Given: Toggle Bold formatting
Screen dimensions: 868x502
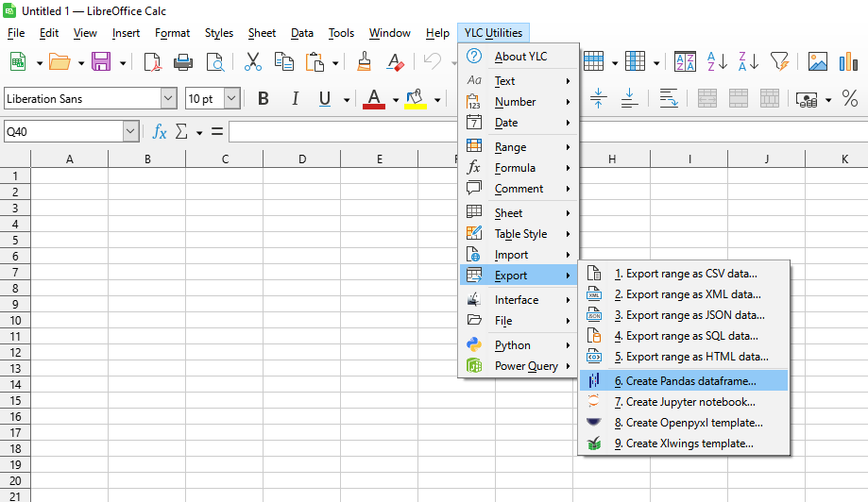Looking at the screenshot, I should pyautogui.click(x=264, y=99).
